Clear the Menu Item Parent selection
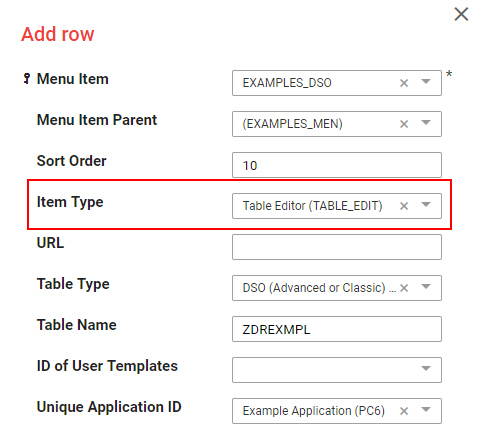This screenshot has height=443, width=481. tap(404, 124)
